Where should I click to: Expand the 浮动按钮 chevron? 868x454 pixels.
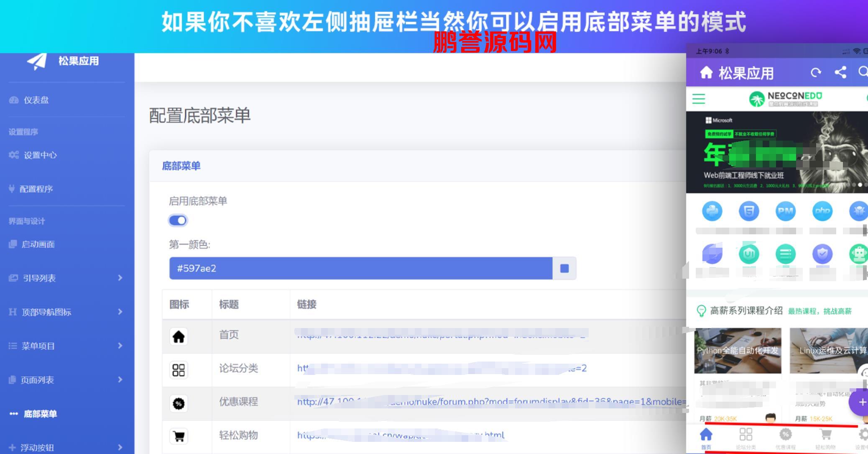pos(120,447)
